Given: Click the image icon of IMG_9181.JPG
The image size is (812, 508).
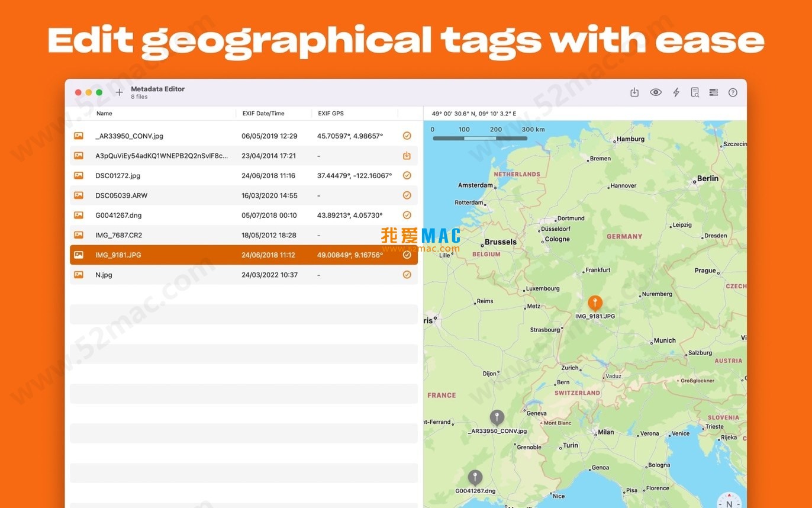Looking at the screenshot, I should 78,255.
